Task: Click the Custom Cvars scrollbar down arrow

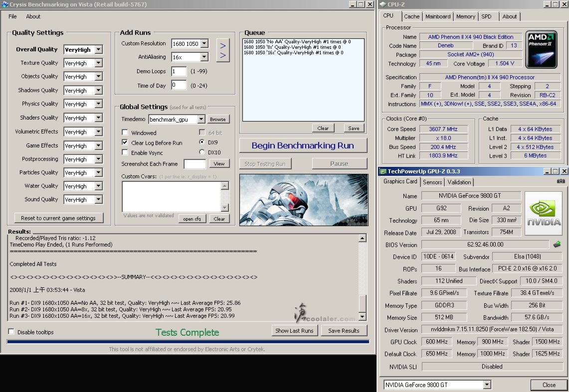Action: pyautogui.click(x=225, y=208)
